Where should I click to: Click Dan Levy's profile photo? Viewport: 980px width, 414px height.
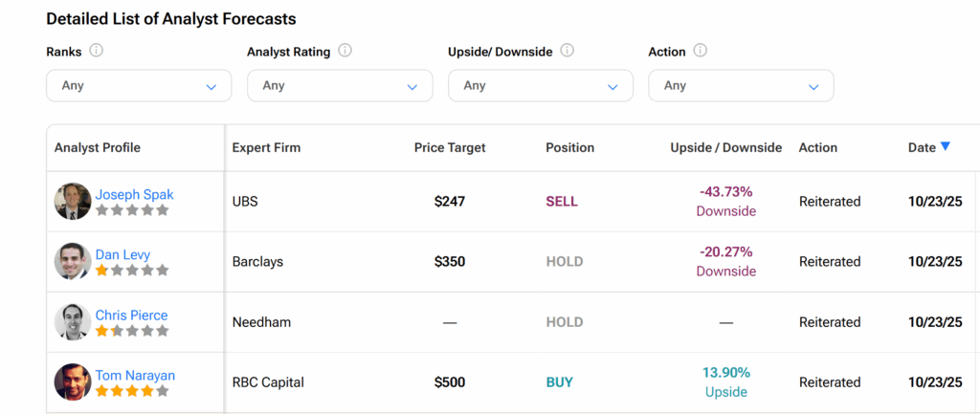pyautogui.click(x=73, y=261)
